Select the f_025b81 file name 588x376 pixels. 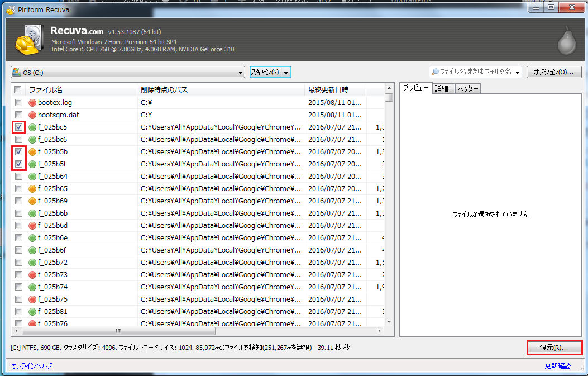[53, 311]
